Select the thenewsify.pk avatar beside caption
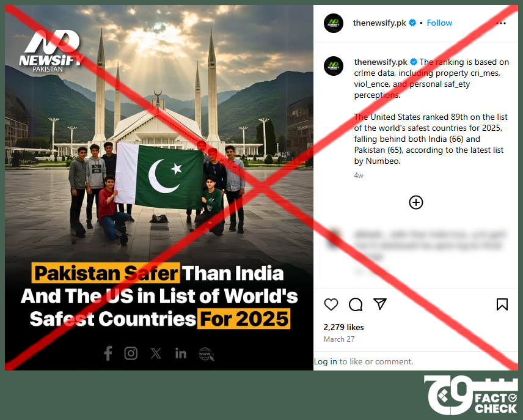Image resolution: width=523 pixels, height=420 pixels. pyautogui.click(x=334, y=66)
